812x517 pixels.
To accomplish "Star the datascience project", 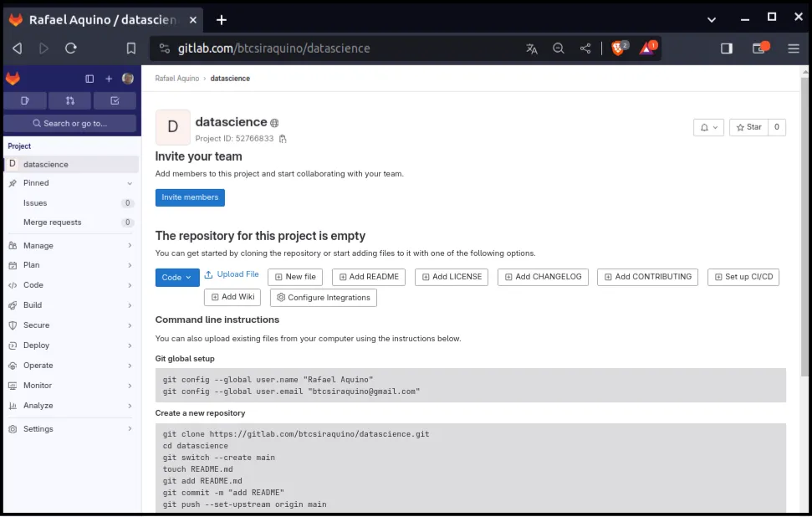I will pos(748,127).
